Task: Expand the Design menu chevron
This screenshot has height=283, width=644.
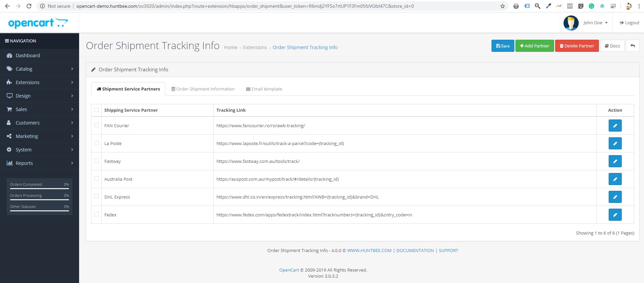Action: point(72,96)
